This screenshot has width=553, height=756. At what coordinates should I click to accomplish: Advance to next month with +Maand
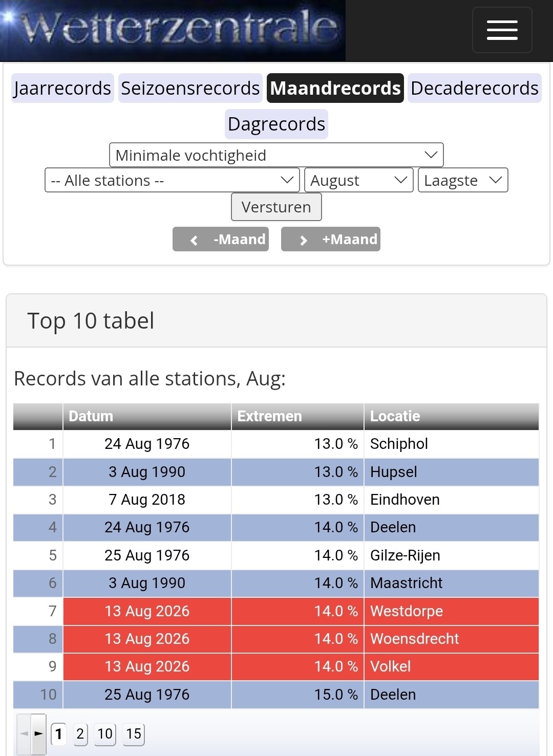[x=331, y=239]
